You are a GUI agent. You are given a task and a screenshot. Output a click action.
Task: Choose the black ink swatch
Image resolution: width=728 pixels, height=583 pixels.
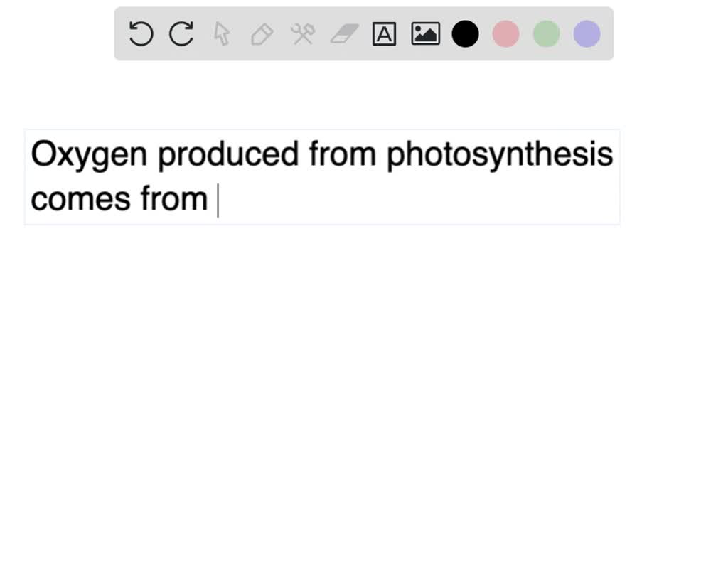coord(466,33)
